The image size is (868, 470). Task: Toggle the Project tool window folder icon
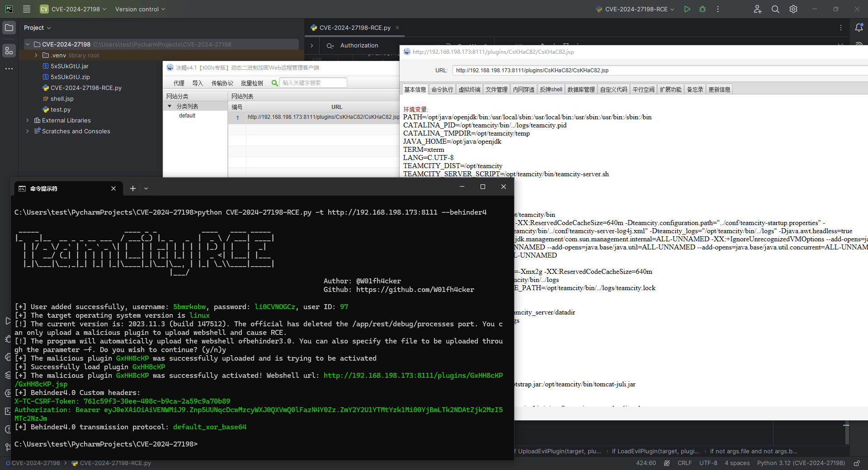tap(9, 28)
